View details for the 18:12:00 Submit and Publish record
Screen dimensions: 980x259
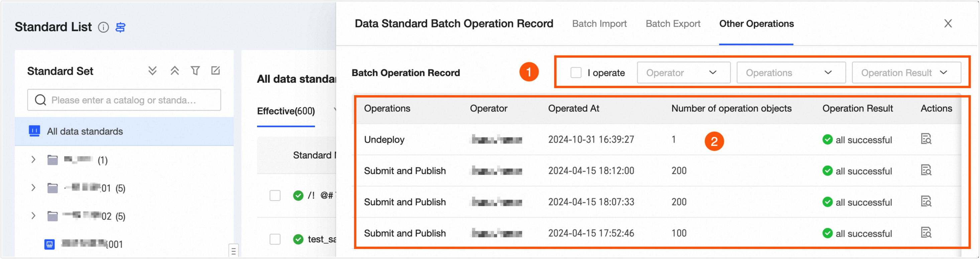(926, 170)
